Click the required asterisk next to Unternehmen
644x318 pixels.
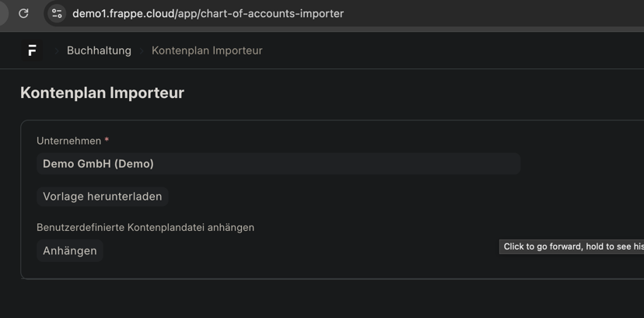coord(107,141)
